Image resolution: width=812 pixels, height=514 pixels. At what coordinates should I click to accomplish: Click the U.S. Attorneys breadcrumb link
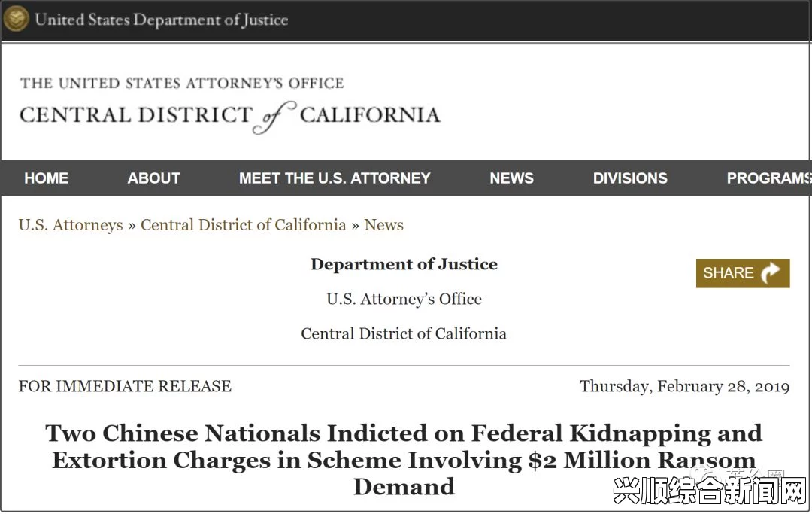71,225
